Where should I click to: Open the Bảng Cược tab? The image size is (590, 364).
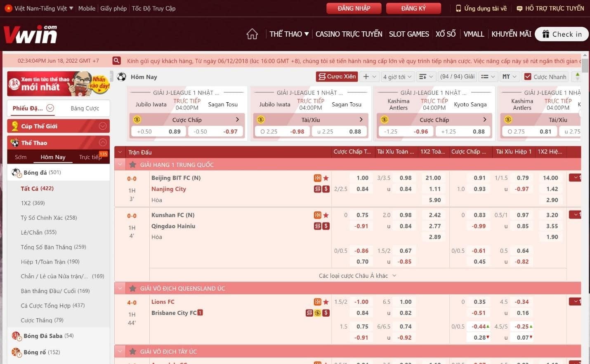coord(85,108)
